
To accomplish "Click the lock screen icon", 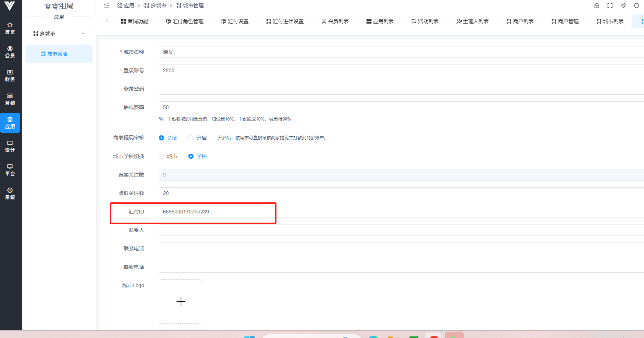I will [596, 6].
